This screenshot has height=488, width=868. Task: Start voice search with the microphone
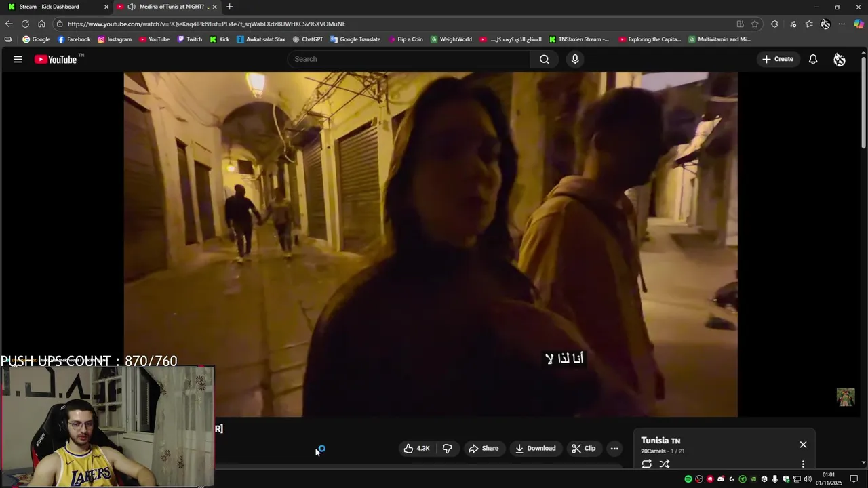[x=575, y=59]
